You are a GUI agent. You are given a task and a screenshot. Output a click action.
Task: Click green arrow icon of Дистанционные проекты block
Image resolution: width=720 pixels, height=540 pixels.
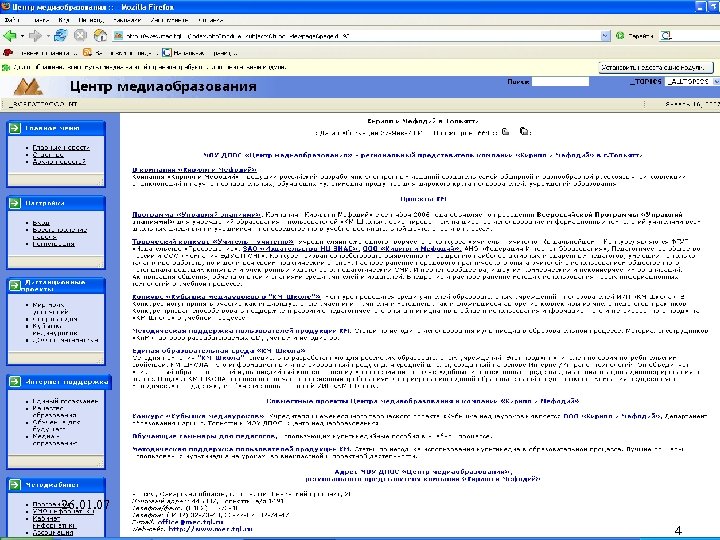(x=15, y=285)
